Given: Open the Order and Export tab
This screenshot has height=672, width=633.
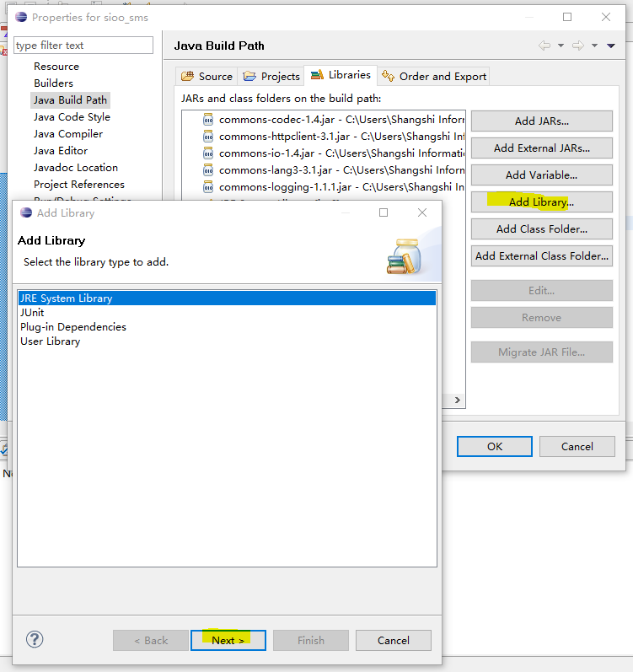Looking at the screenshot, I should coord(434,76).
